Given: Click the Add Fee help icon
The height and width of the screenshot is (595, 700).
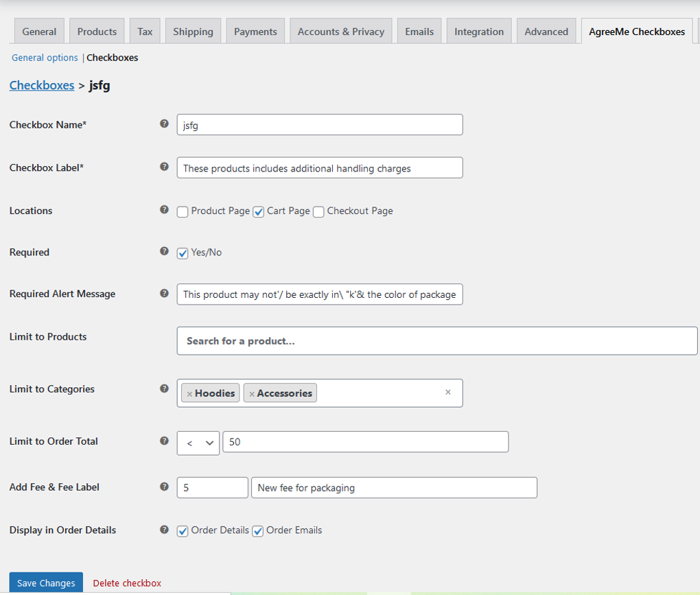Looking at the screenshot, I should [164, 486].
